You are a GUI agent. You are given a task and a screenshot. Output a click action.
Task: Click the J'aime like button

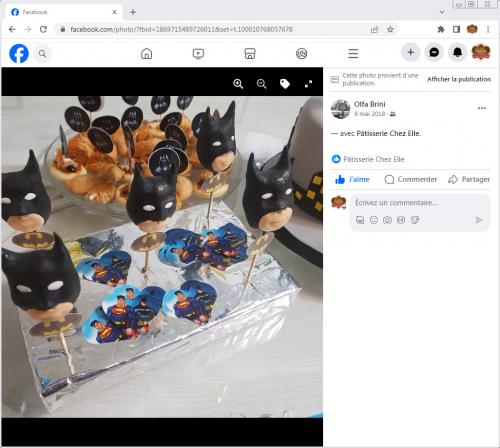(352, 179)
